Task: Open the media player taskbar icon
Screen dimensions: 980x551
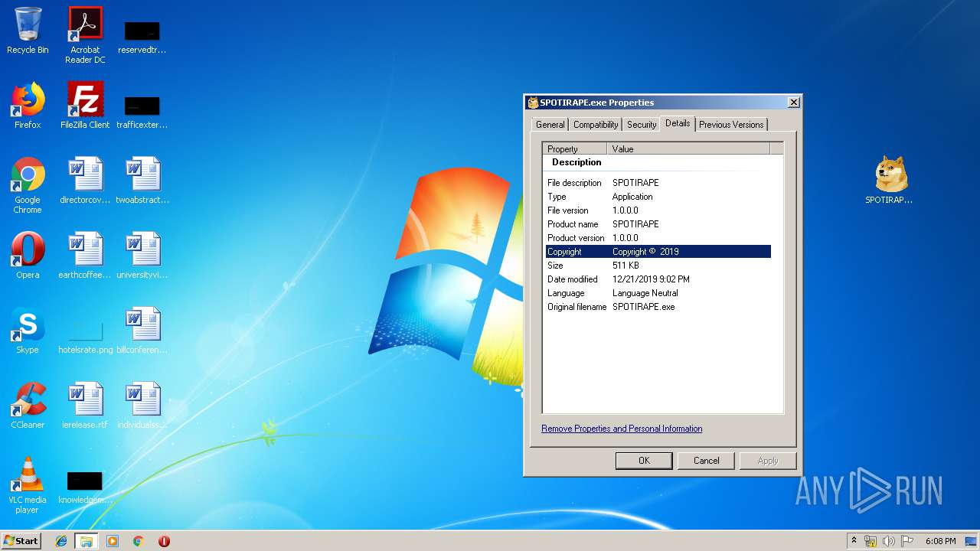Action: pos(113,541)
